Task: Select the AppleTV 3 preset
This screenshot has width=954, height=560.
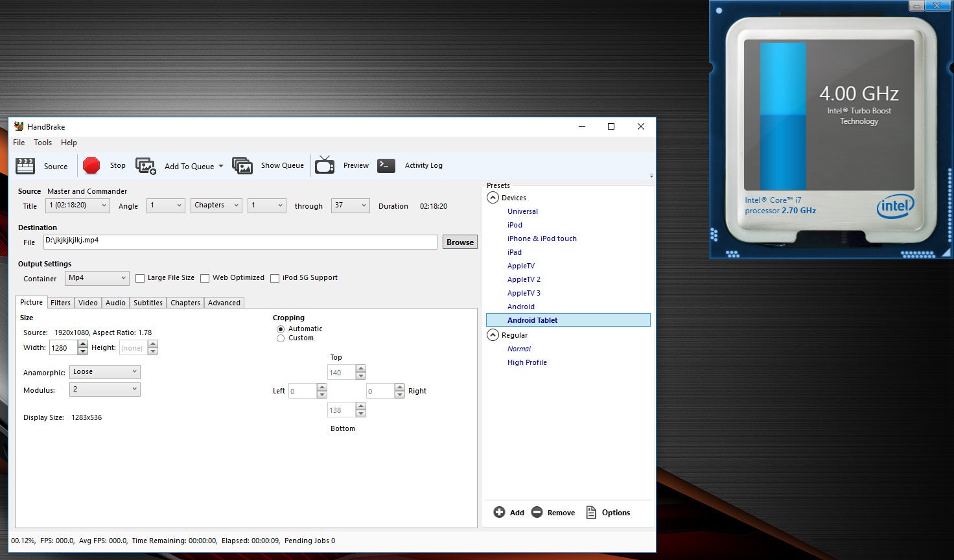Action: tap(524, 293)
